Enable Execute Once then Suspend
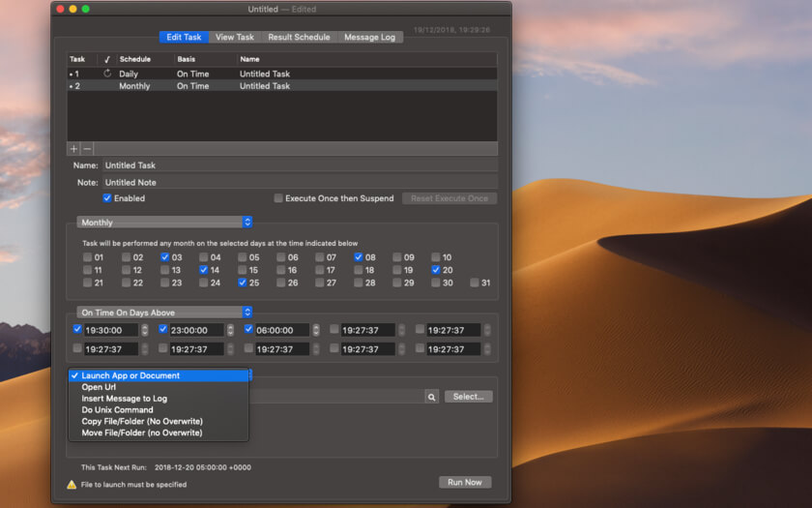 coord(278,198)
